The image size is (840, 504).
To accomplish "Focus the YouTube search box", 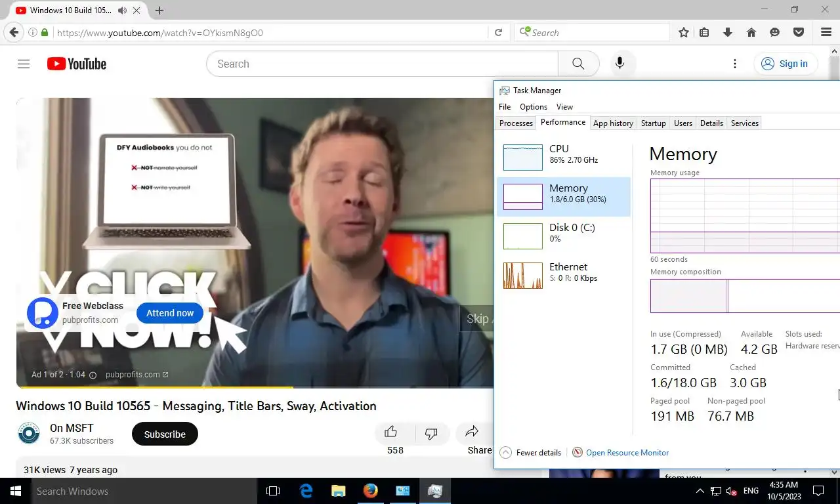I will (382, 64).
